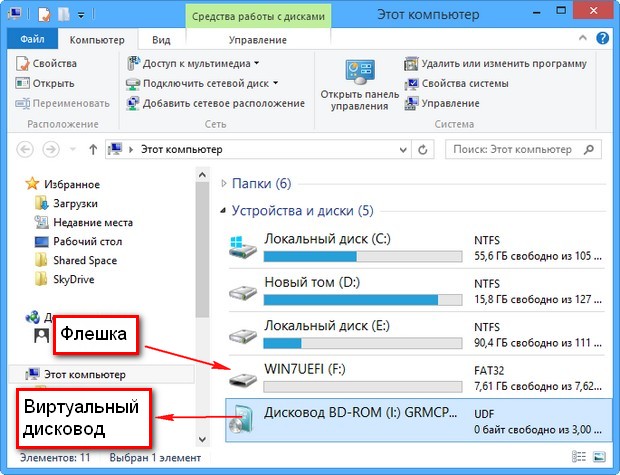Switch to details view in status bar
The image size is (620, 475).
coord(579,457)
